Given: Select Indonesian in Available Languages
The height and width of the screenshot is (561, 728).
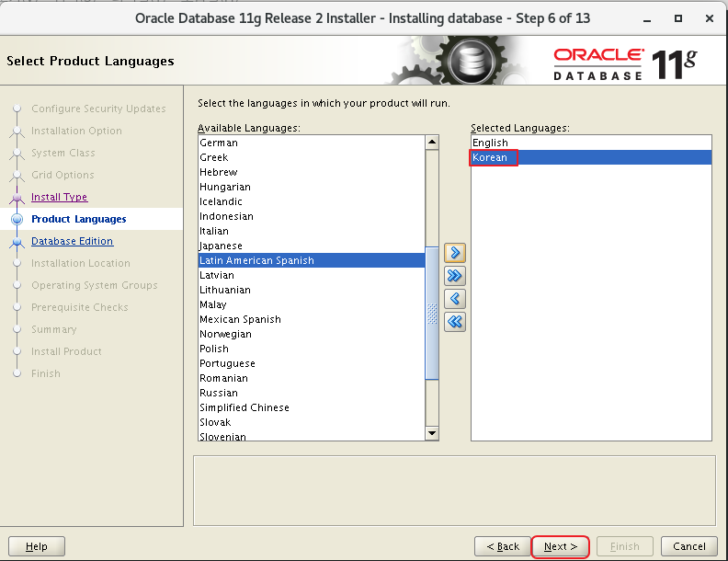Looking at the screenshot, I should point(311,216).
